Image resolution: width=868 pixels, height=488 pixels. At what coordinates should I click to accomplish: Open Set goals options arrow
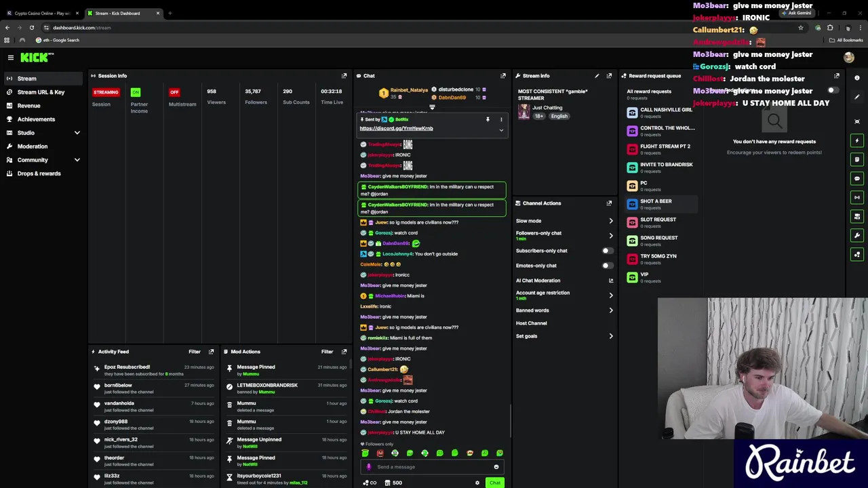(x=610, y=336)
